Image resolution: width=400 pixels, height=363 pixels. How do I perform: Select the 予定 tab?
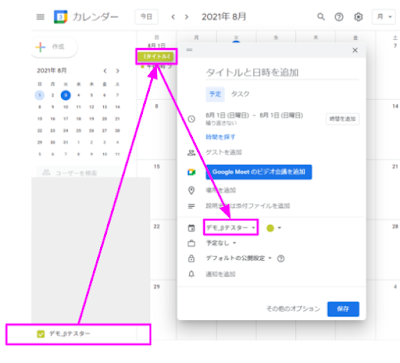pos(215,94)
